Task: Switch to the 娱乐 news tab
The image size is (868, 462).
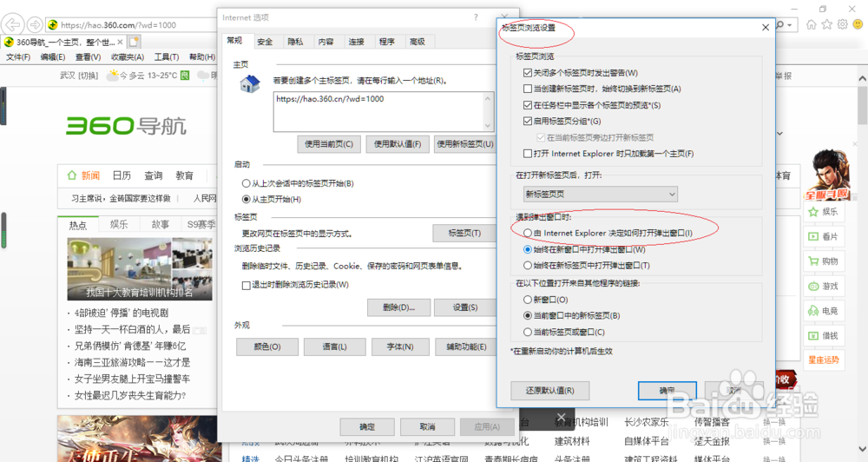Action: tap(119, 224)
